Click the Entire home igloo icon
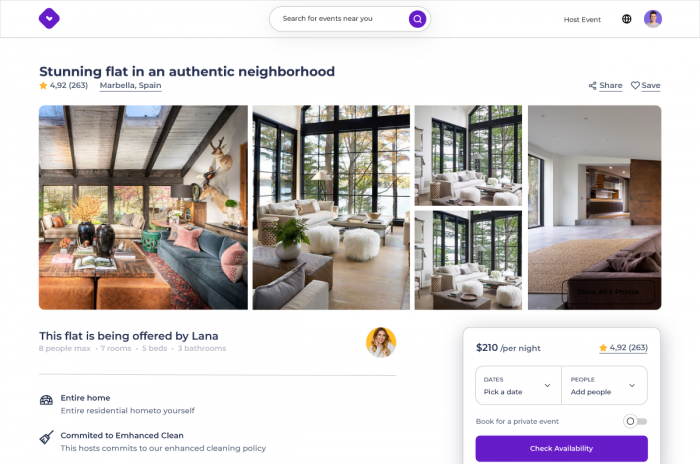This screenshot has width=700, height=464. pyautogui.click(x=46, y=400)
